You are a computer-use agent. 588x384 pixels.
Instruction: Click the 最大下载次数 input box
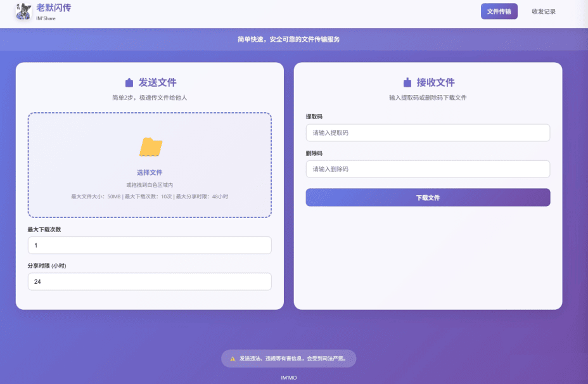(150, 245)
